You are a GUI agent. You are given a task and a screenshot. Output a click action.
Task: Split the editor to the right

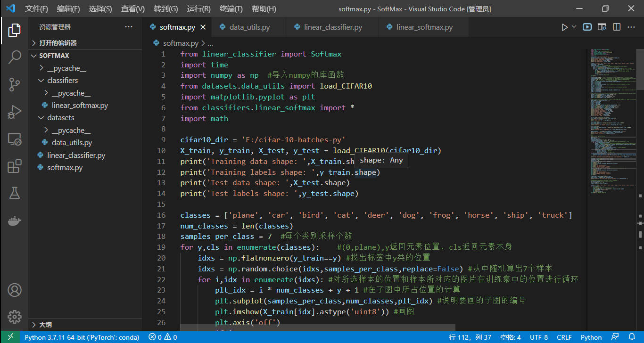(616, 27)
